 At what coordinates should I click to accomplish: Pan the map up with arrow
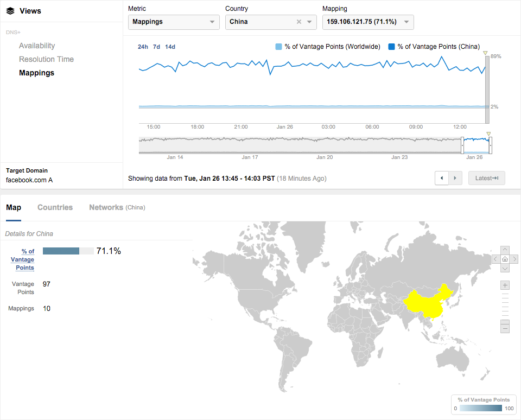click(505, 250)
